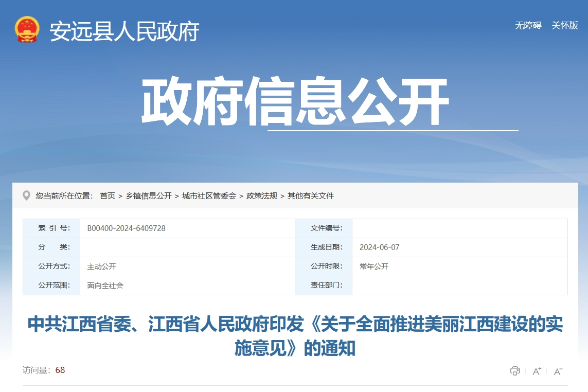Click the 主动公开 disclosure method value

(x=102, y=266)
